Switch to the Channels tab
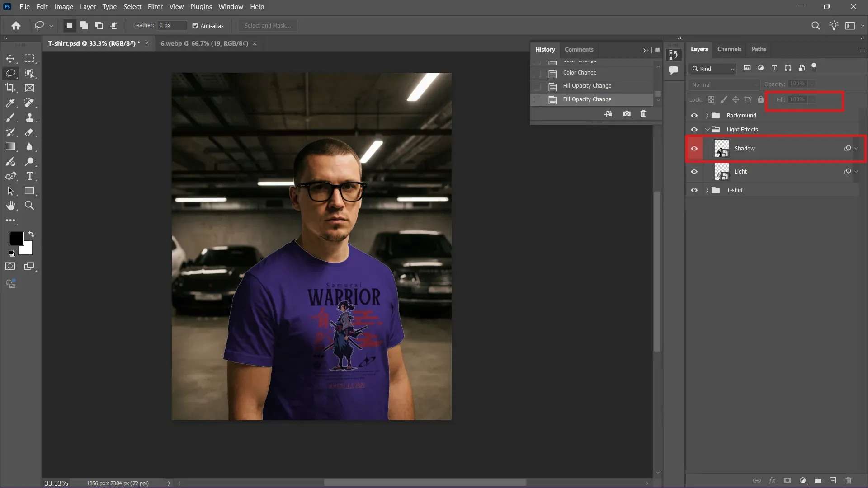The width and height of the screenshot is (868, 488). pyautogui.click(x=729, y=49)
